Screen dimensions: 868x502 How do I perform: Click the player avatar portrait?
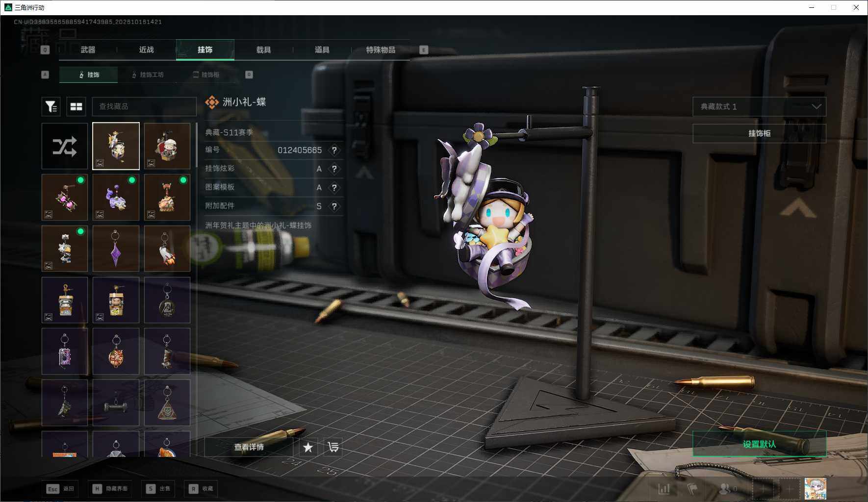coord(815,489)
